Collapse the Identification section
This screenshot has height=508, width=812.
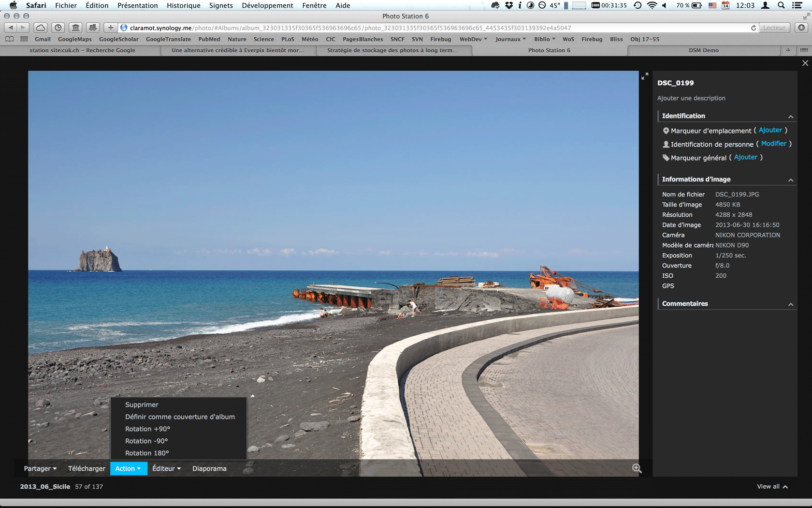tap(791, 117)
